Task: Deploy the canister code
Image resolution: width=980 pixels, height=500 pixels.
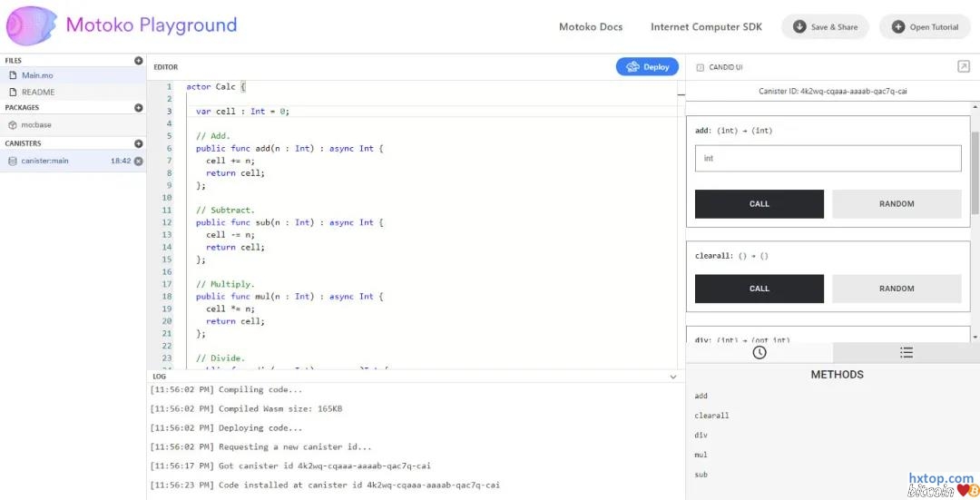Action: click(x=647, y=67)
